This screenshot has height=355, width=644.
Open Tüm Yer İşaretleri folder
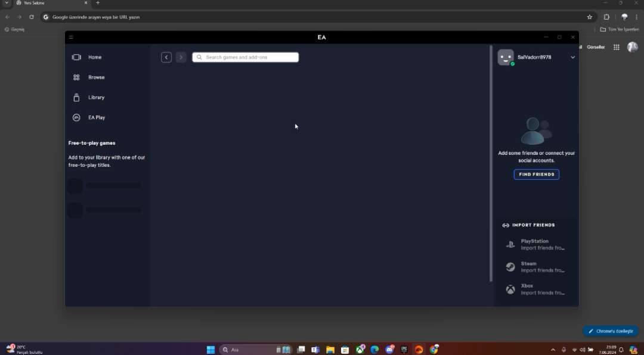[620, 30]
